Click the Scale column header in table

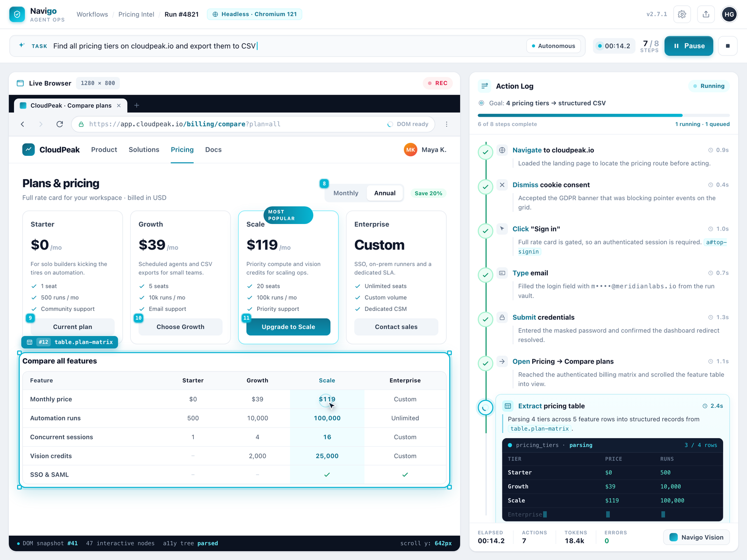click(x=327, y=380)
